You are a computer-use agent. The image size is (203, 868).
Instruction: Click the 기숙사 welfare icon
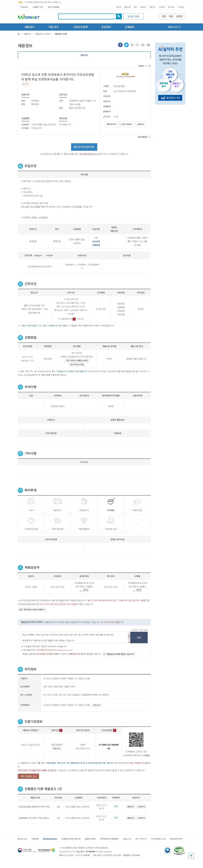[x=31, y=501]
